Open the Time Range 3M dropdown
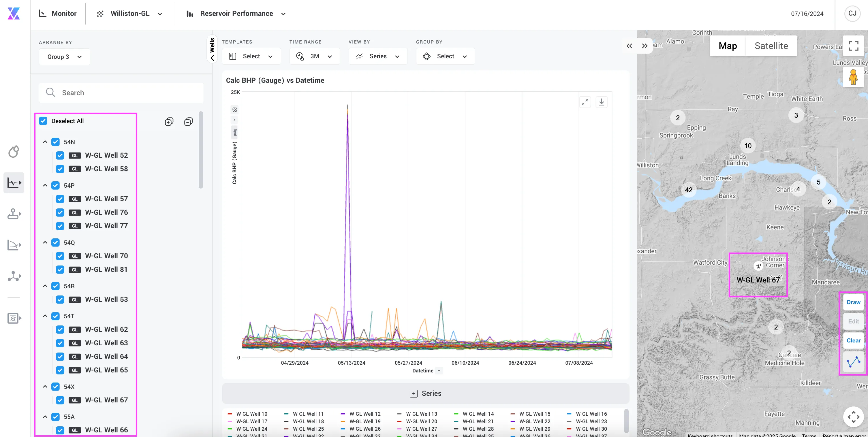This screenshot has height=437, width=868. tap(314, 56)
